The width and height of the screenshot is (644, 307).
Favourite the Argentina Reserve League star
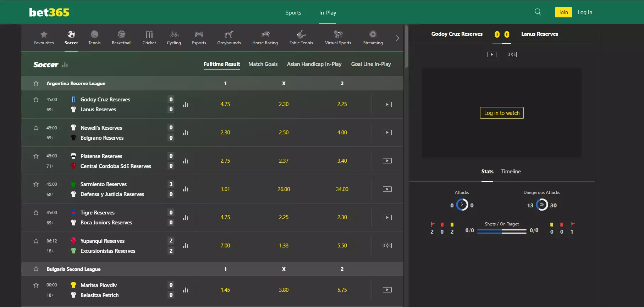coord(36,83)
